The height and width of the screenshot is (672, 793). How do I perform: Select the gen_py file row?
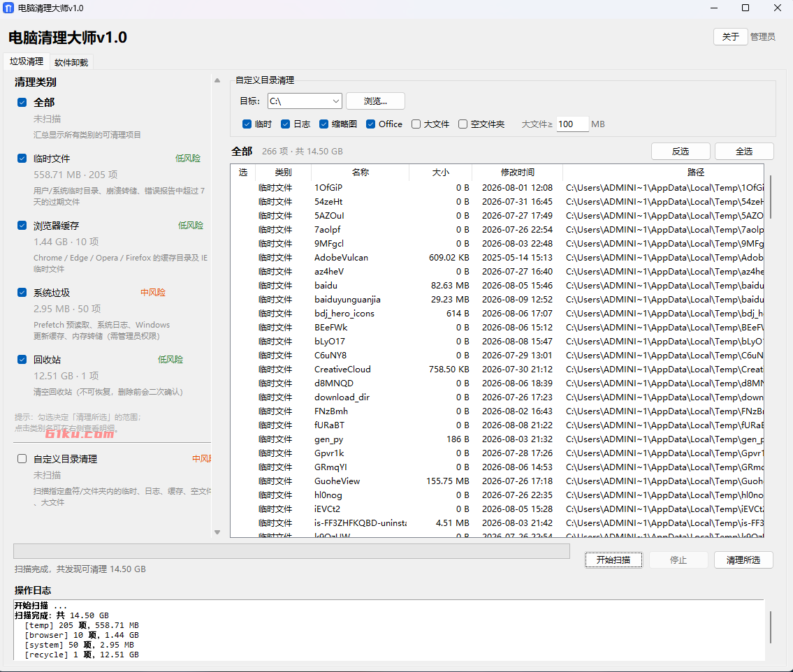(497, 439)
